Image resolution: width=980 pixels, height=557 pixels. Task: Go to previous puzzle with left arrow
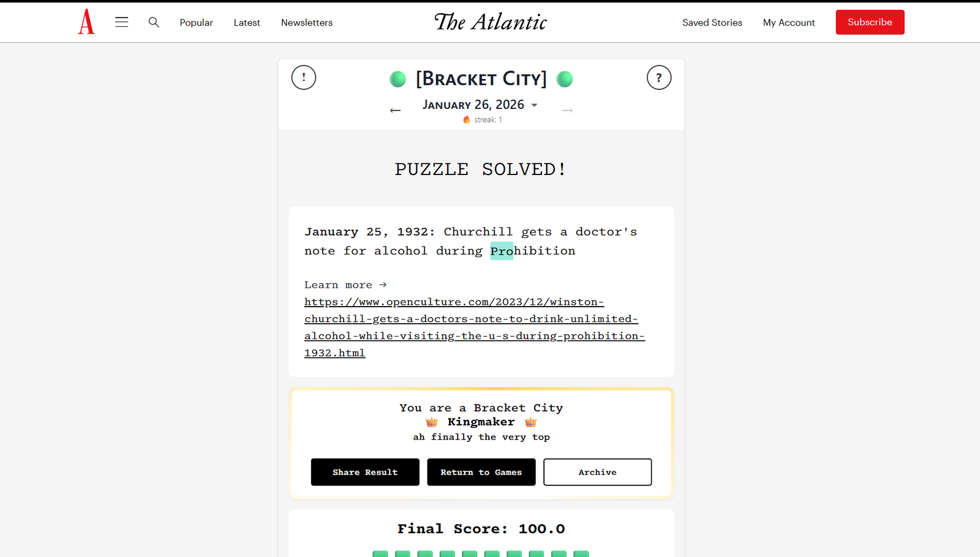pos(396,110)
